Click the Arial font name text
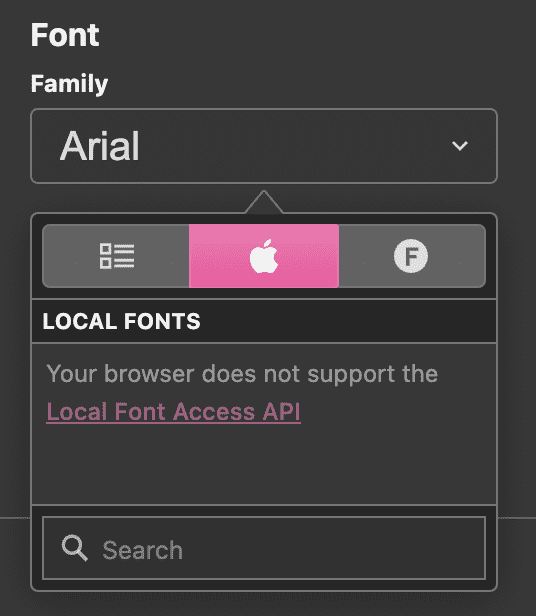This screenshot has width=536, height=616. coord(100,146)
